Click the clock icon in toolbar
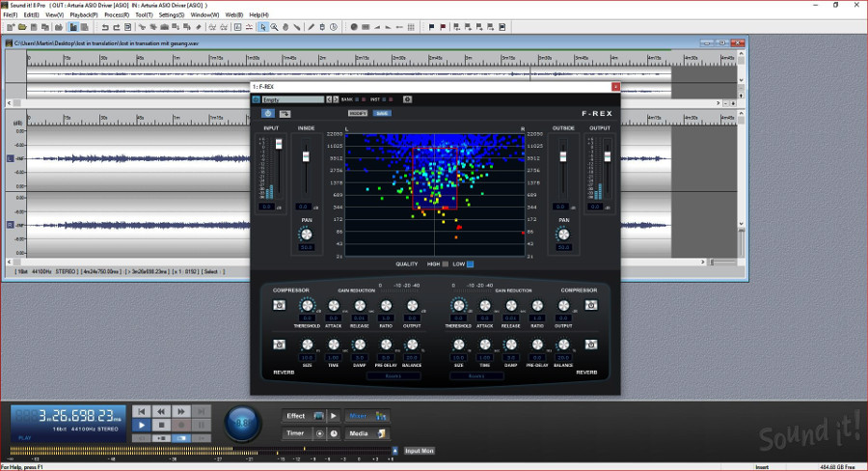This screenshot has height=471, width=868. (x=334, y=27)
